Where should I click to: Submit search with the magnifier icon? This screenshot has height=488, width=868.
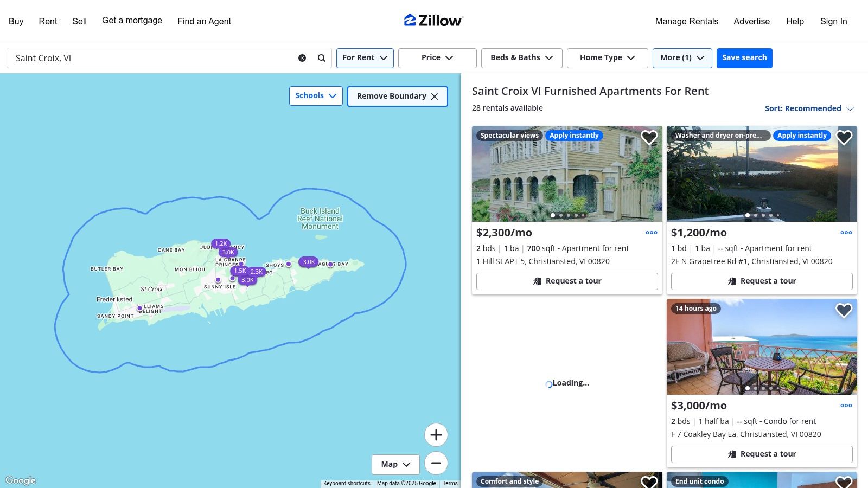tap(322, 58)
